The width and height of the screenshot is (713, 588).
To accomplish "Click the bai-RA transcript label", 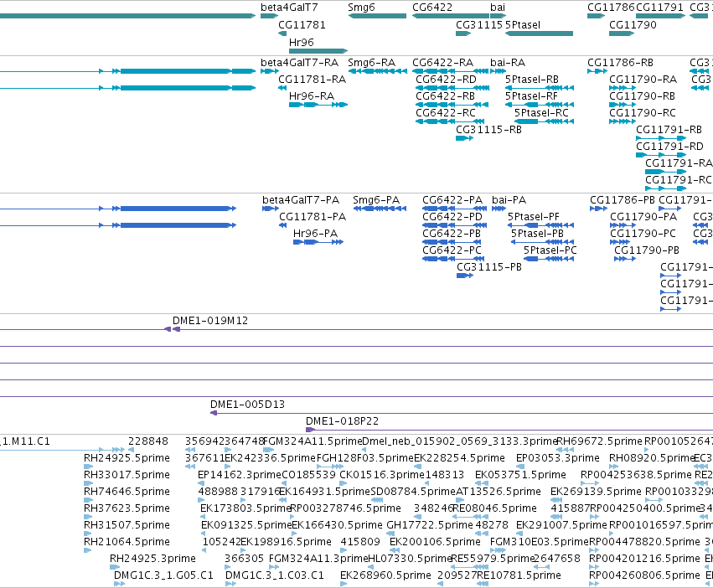I will 508,63.
